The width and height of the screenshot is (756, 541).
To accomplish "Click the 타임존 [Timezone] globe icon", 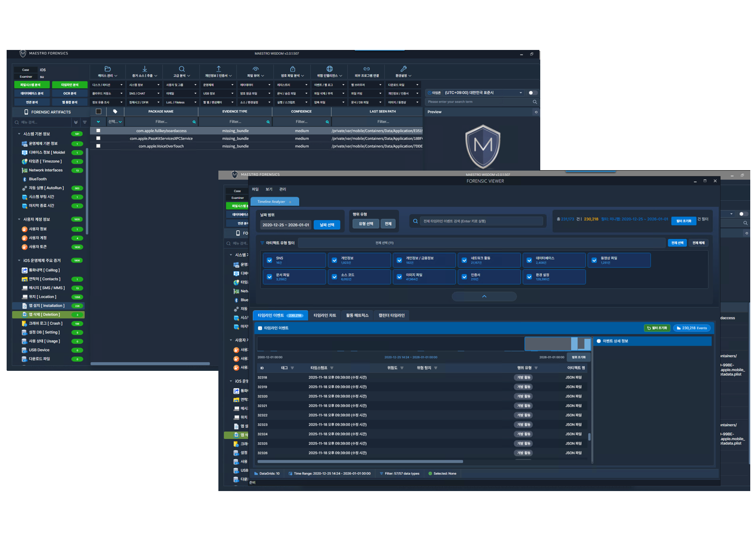I will (25, 161).
